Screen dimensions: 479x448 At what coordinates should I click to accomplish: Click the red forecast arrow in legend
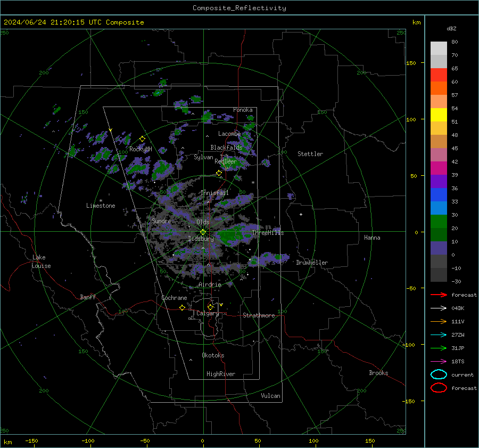[439, 295]
